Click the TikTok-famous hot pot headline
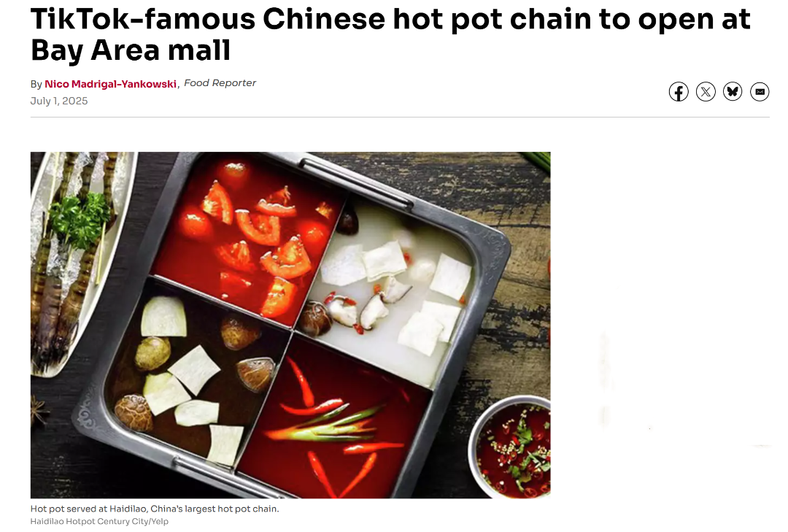This screenshot has width=788, height=532. coord(390,34)
